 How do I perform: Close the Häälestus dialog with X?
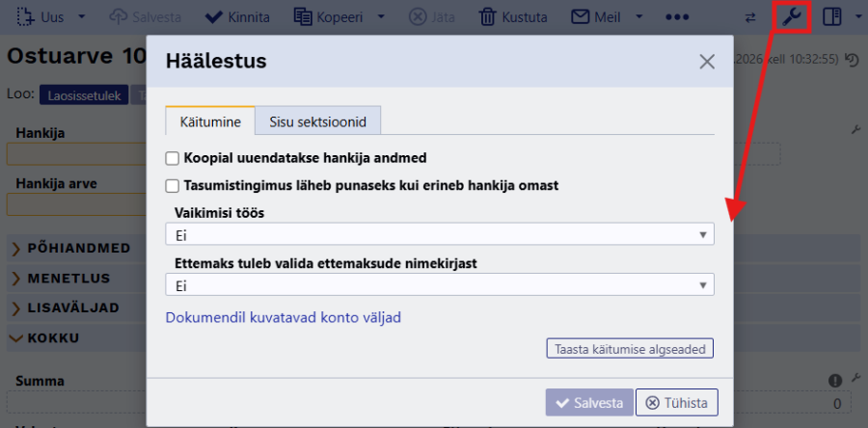click(707, 62)
